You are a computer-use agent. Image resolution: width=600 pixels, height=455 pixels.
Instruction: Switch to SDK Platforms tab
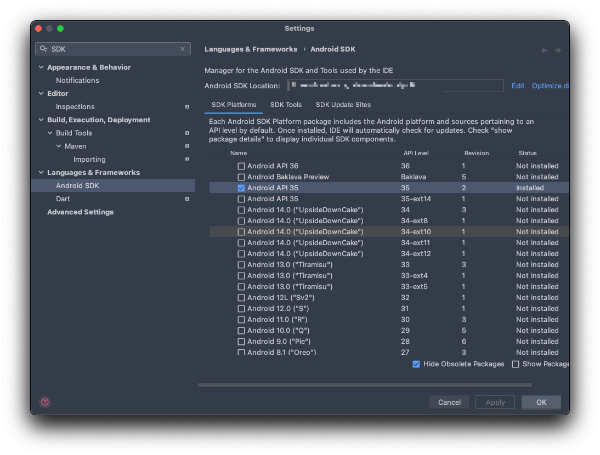(234, 104)
